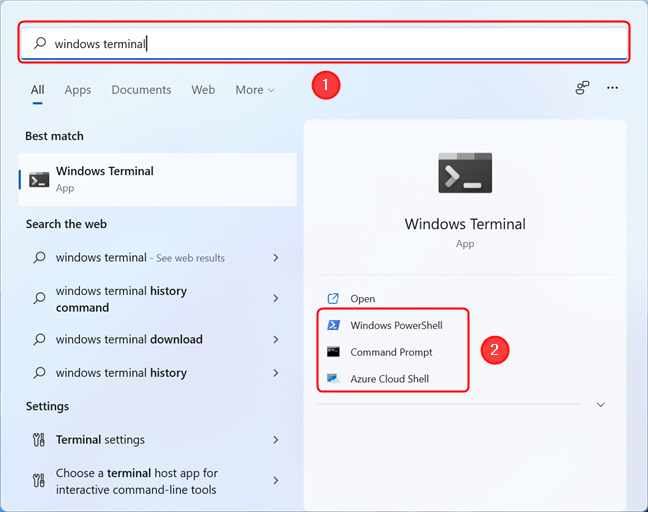Click the large Windows Terminal app icon

click(x=465, y=173)
